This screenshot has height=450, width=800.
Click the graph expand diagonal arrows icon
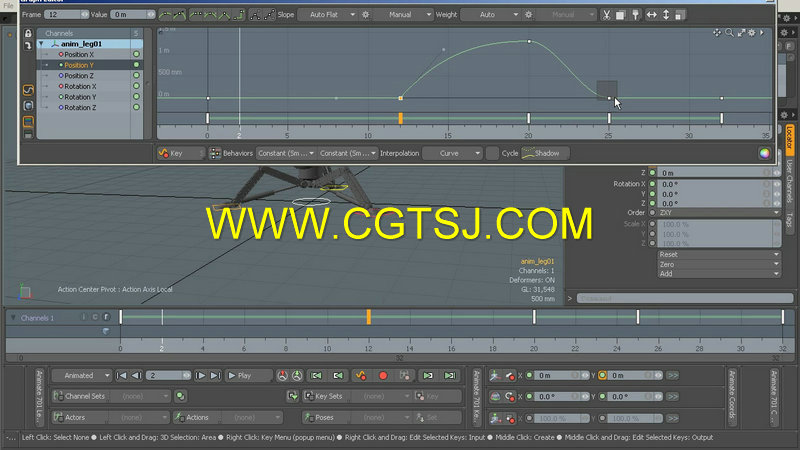[741, 33]
